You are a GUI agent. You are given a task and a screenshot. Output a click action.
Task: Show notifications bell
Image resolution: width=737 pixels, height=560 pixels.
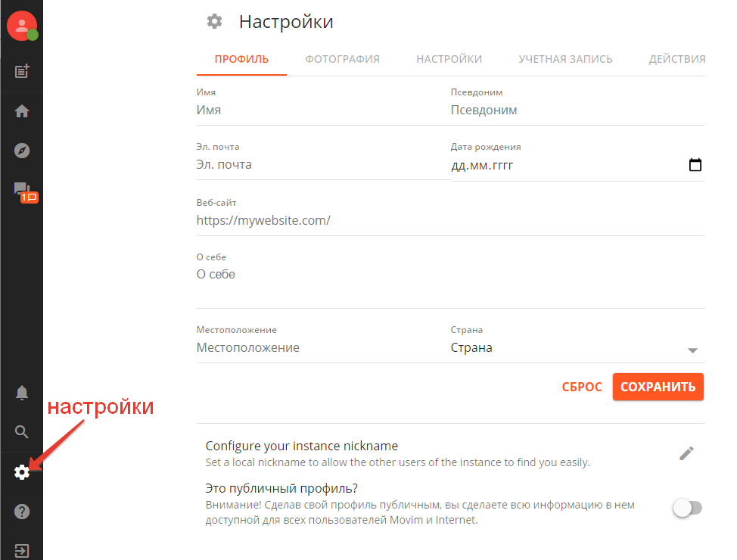pos(22,393)
